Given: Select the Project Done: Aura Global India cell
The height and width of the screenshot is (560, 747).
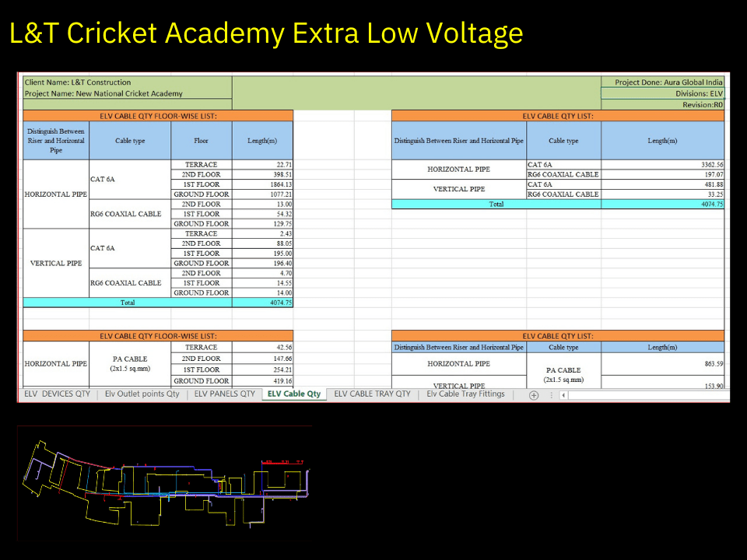Looking at the screenshot, I should (663, 82).
